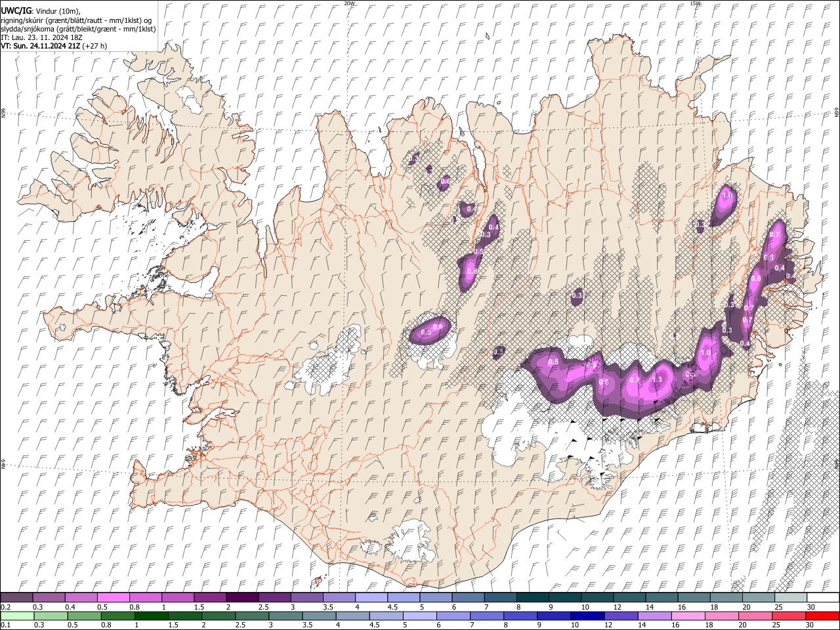
Task: Select the dark green 1 swatch in lower scale
Action: click(x=151, y=616)
